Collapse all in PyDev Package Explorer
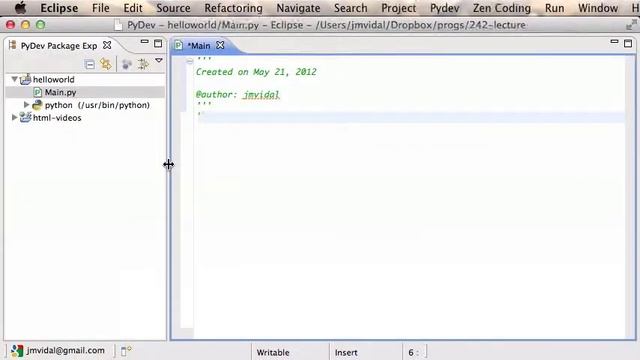Screen dimensions: 640x360 (x=89, y=64)
